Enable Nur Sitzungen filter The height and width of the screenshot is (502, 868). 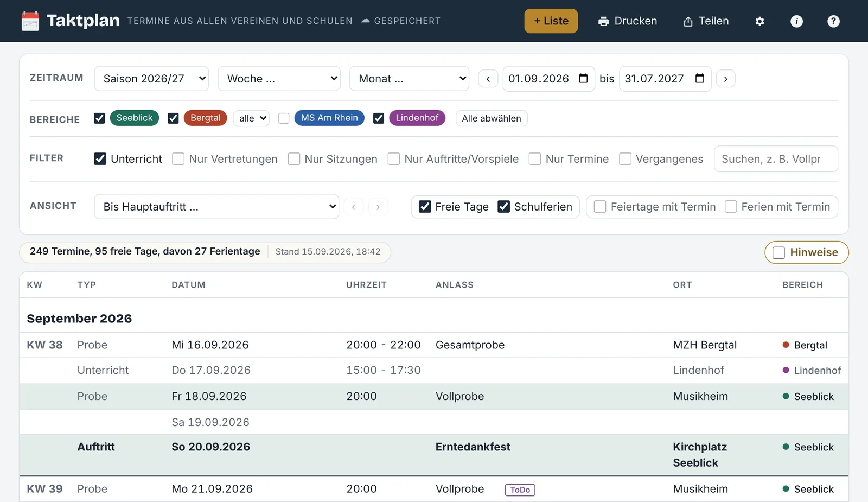pos(294,158)
